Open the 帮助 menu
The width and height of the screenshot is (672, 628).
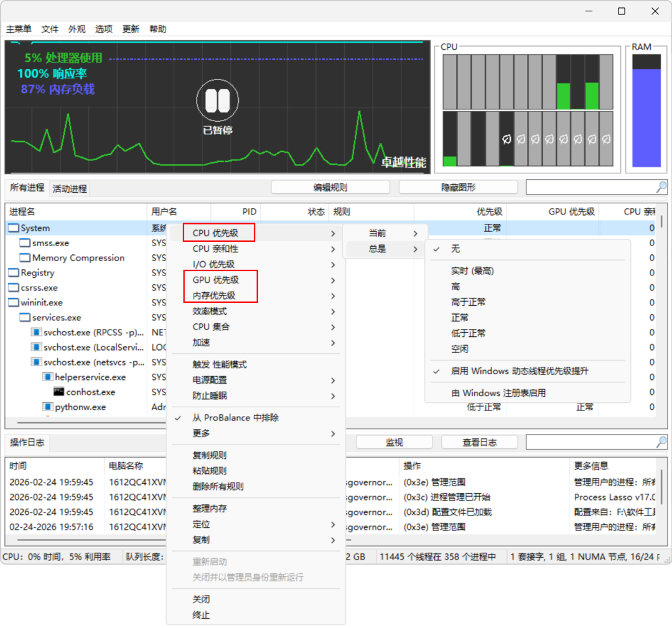(x=157, y=29)
